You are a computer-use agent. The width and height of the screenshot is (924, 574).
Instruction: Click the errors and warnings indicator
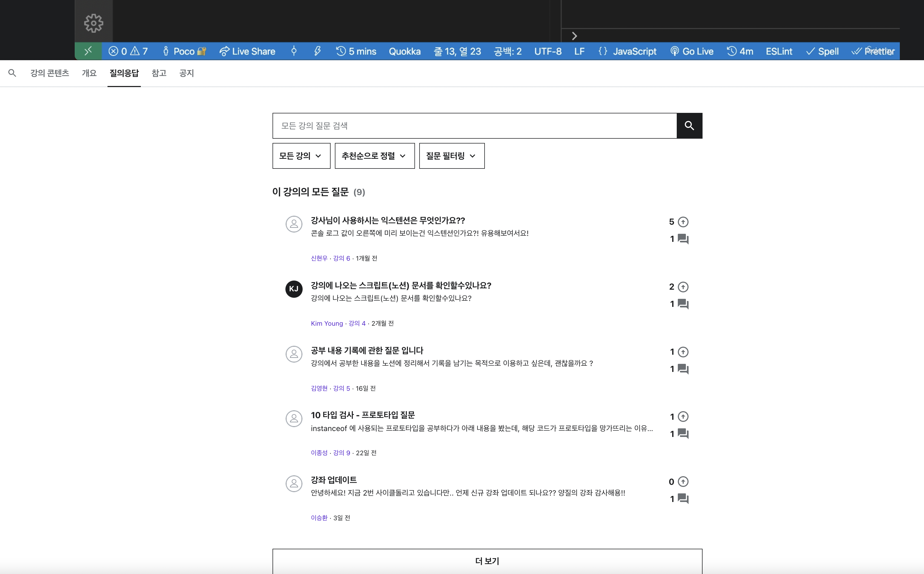128,51
